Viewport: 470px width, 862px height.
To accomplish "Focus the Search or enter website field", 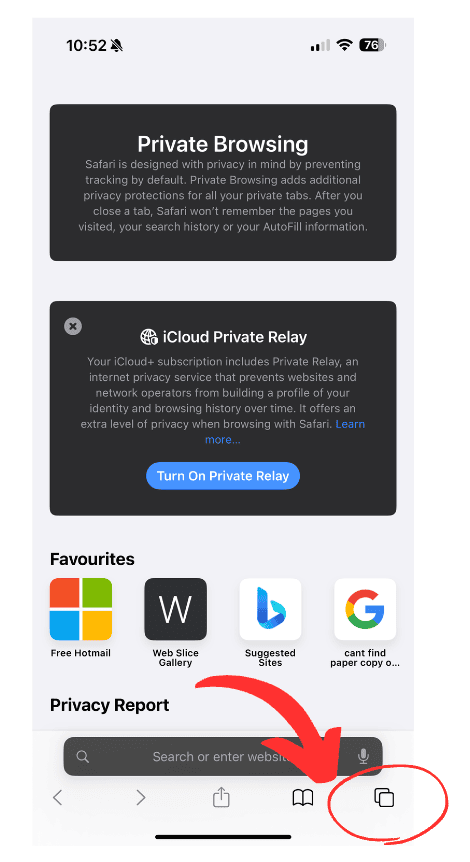I will click(223, 756).
